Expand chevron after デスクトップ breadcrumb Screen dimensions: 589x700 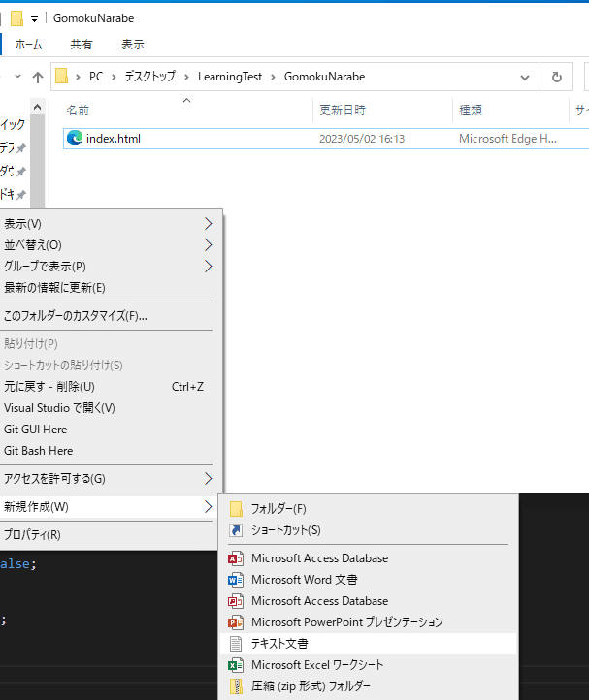(x=187, y=78)
